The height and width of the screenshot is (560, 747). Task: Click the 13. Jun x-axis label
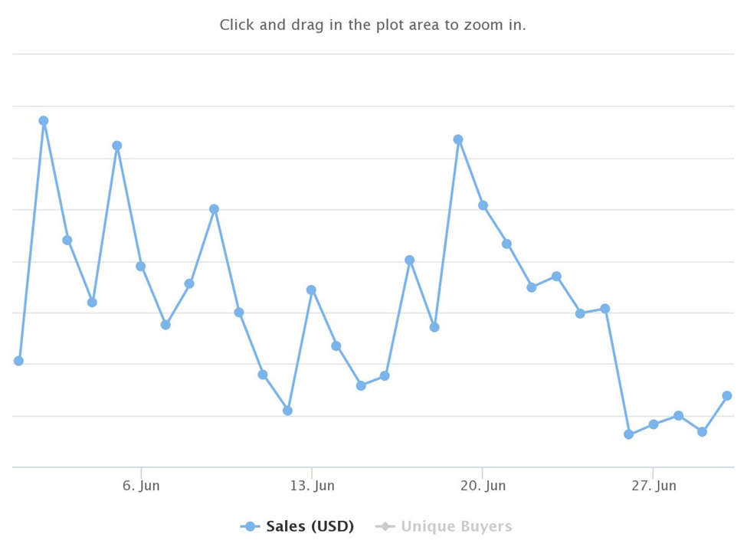[x=312, y=486]
